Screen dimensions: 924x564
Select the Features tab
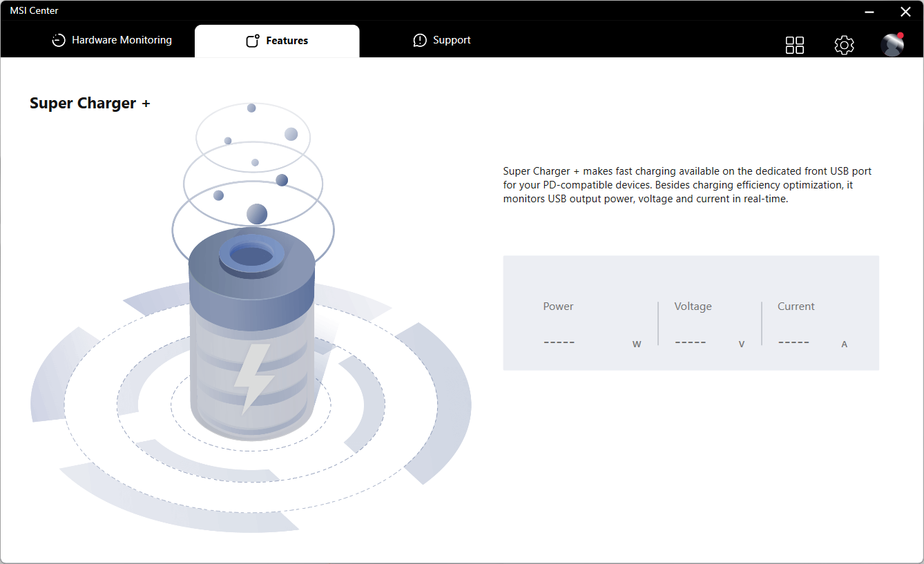coord(277,41)
